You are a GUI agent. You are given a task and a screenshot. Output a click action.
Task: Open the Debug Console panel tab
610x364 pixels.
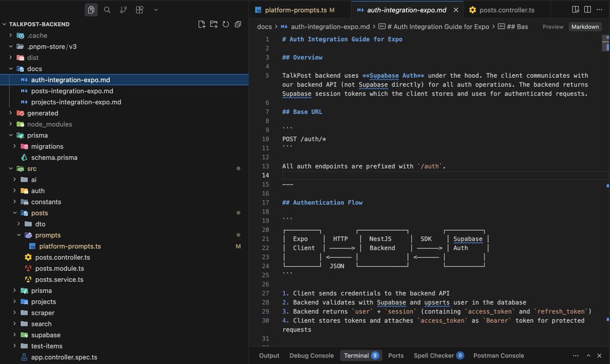(312, 355)
